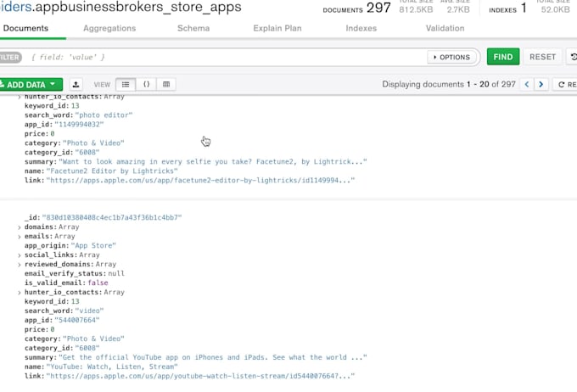Click the facetune2 apps.apple.com link value

(x=200, y=181)
